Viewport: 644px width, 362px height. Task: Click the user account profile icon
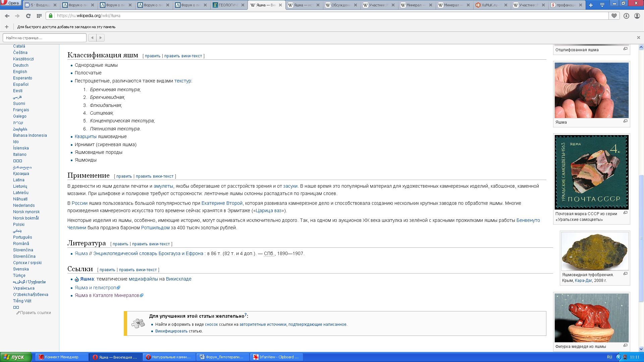pos(637,16)
